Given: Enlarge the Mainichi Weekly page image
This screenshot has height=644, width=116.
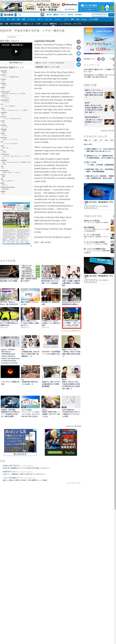Looking at the screenshot, I should pos(31,246).
